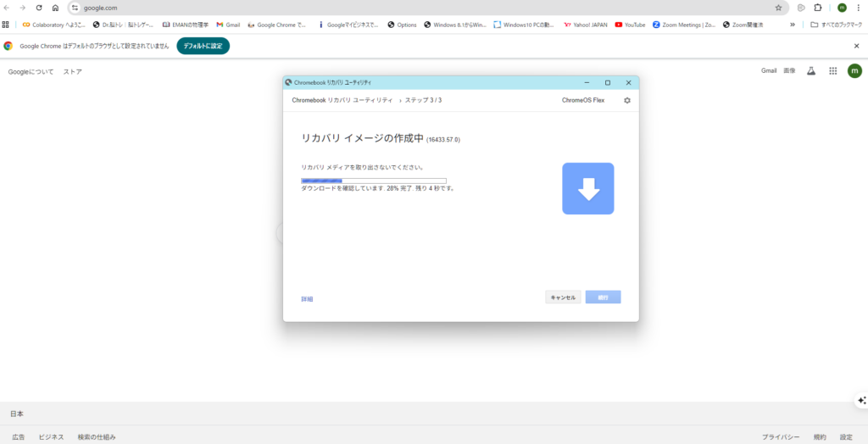Image resolution: width=868 pixels, height=444 pixels.
Task: Click the download progress bar
Action: point(373,180)
